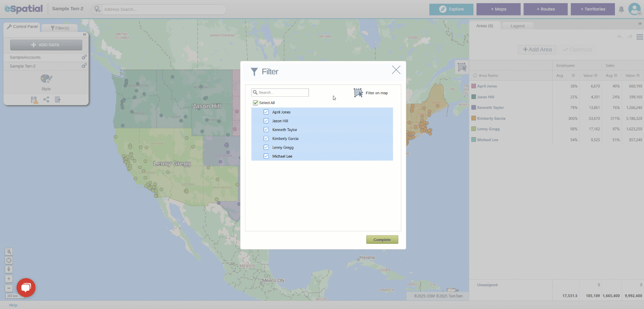
Task: Click the redo arrow in Areas panel
Action: tap(630, 37)
